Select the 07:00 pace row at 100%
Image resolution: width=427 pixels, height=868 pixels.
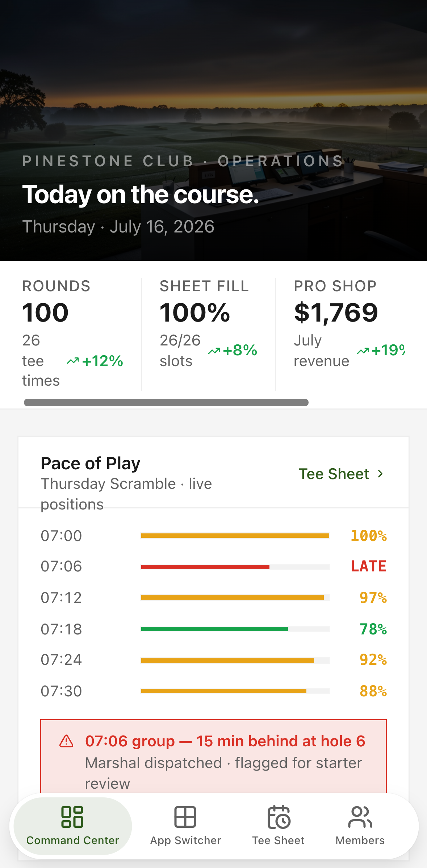(214, 536)
